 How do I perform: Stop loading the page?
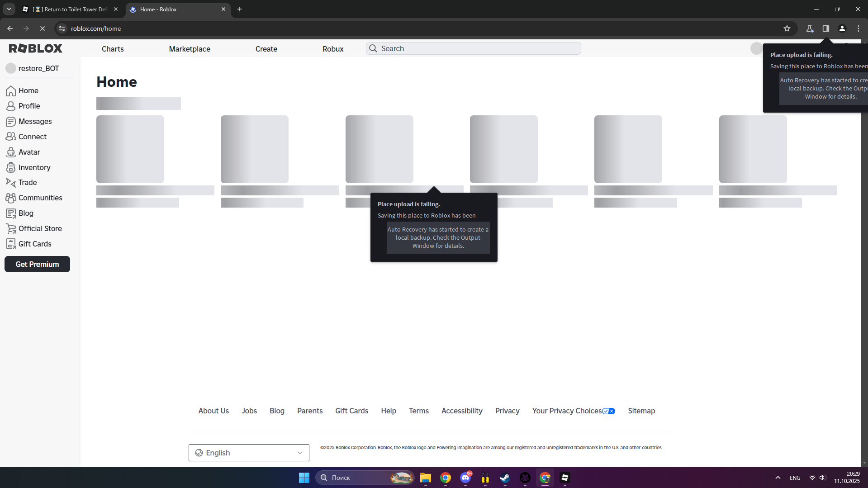click(43, 28)
